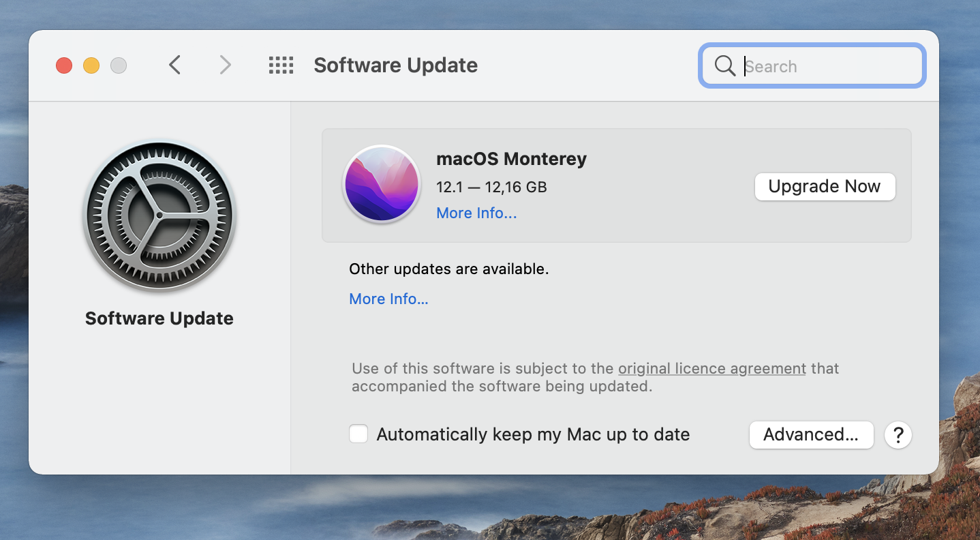Click the 12.1 — 12,16 GB text

coord(491,187)
